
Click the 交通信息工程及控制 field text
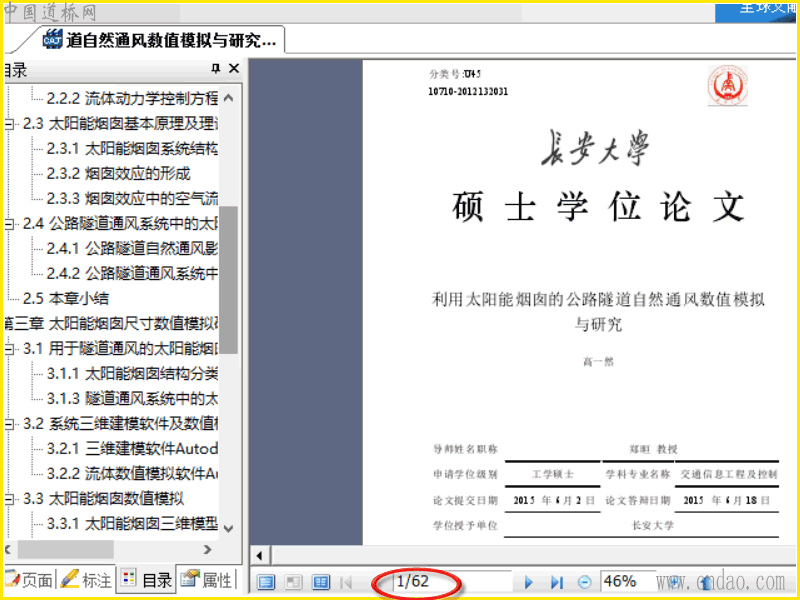pyautogui.click(x=729, y=474)
